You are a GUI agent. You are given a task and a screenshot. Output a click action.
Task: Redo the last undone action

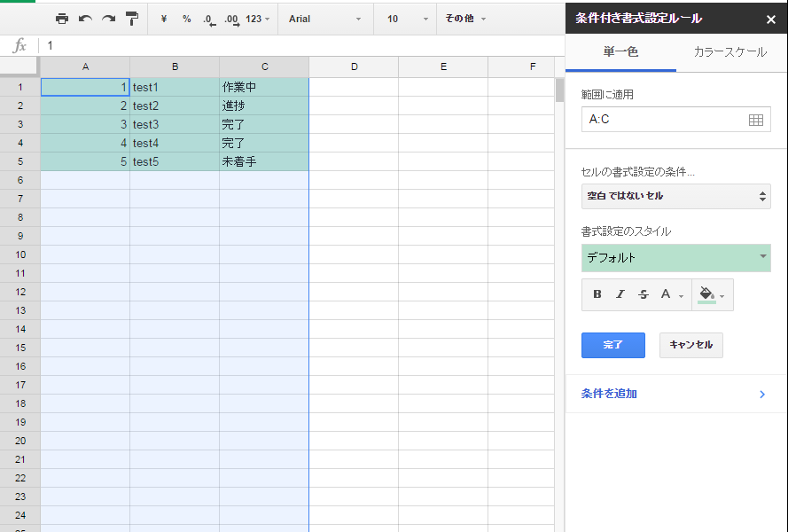click(x=108, y=19)
